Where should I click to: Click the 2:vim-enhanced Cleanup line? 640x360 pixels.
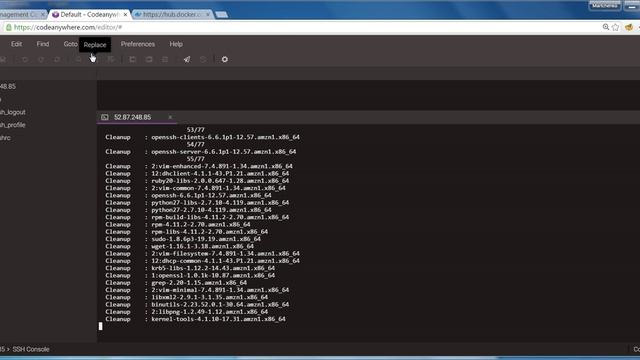[199, 166]
